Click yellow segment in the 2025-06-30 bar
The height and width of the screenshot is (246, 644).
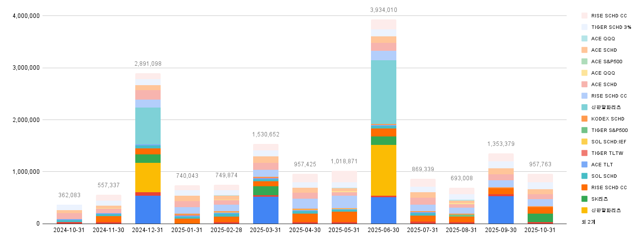[x=383, y=170]
